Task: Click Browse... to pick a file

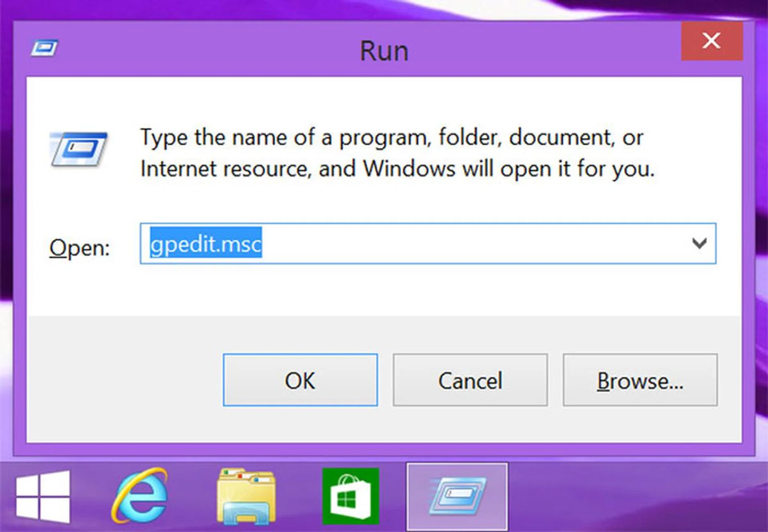Action: click(640, 380)
